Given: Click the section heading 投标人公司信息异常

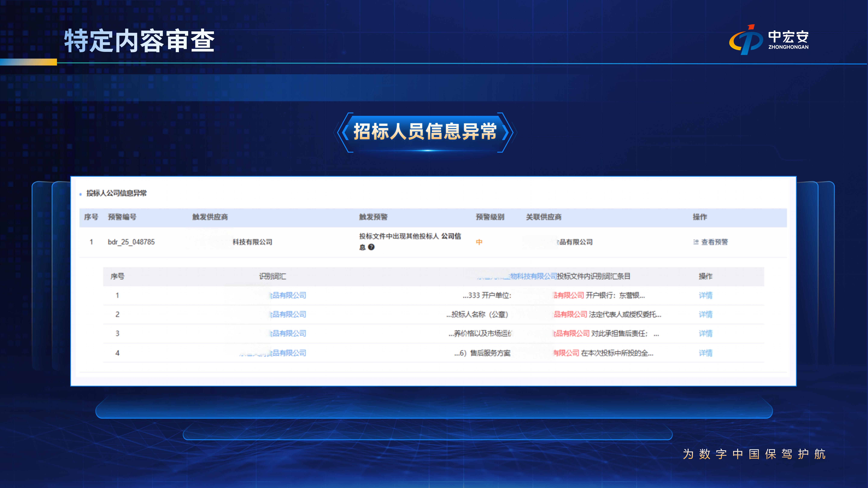Looking at the screenshot, I should (x=117, y=193).
